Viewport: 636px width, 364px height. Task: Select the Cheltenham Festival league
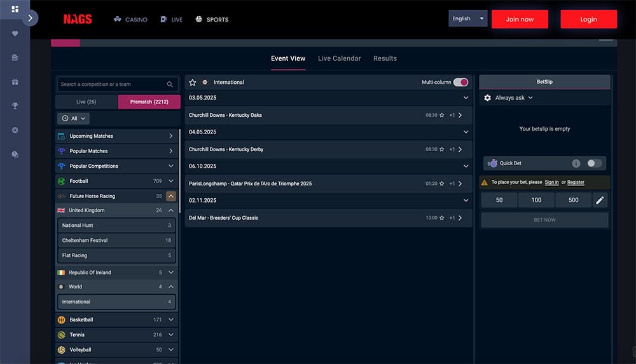tap(116, 240)
